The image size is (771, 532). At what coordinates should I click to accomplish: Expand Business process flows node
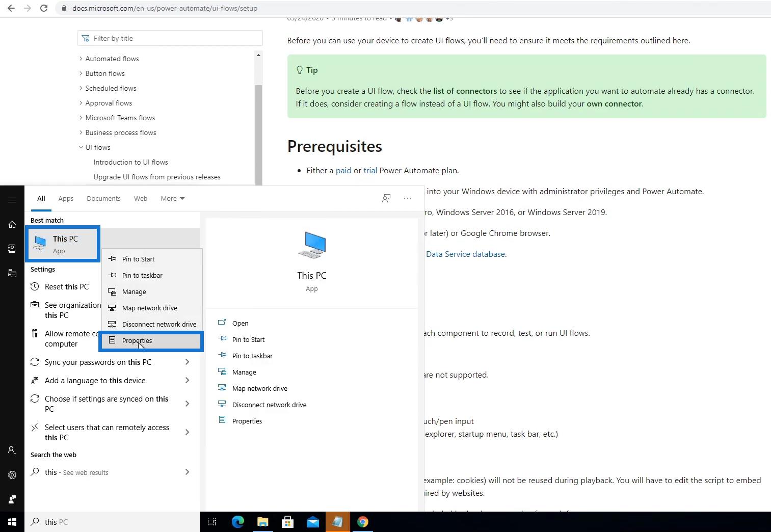81,132
